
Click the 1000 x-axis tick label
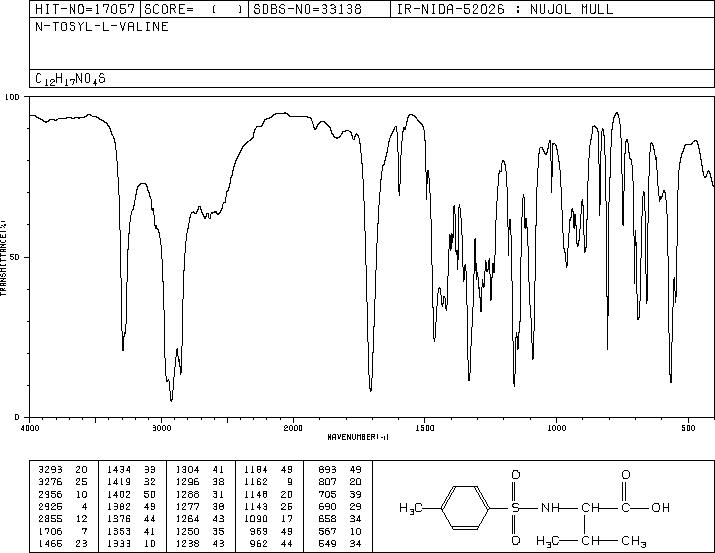click(x=557, y=428)
